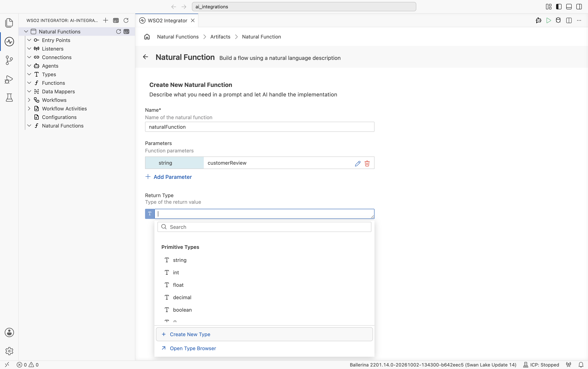Click the back arrow beside Natural Function title
The height and width of the screenshot is (369, 588).
tap(145, 57)
